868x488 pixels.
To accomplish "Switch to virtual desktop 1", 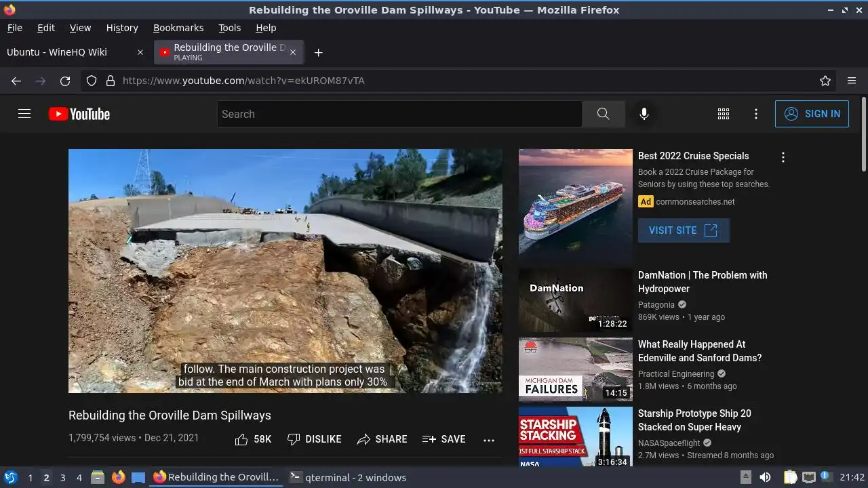I will [x=30, y=477].
